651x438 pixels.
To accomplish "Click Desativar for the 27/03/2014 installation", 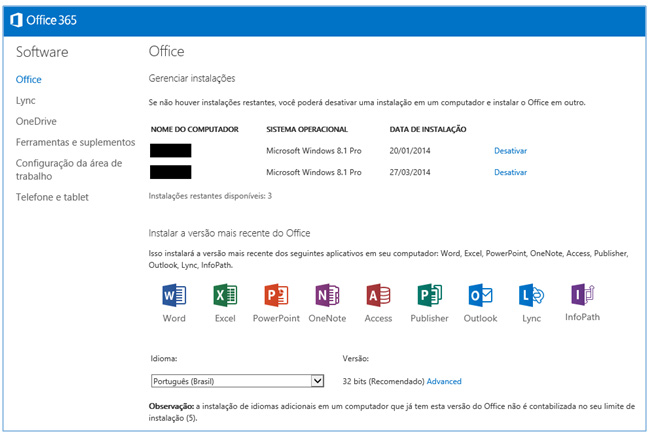I will (x=510, y=172).
